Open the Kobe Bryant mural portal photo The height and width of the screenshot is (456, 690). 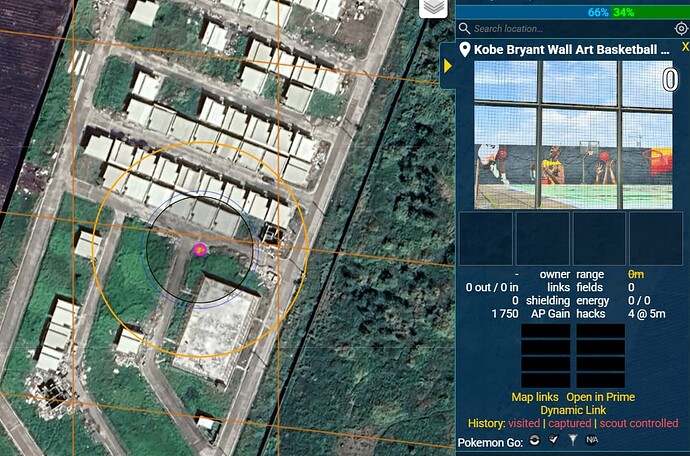[x=573, y=135]
